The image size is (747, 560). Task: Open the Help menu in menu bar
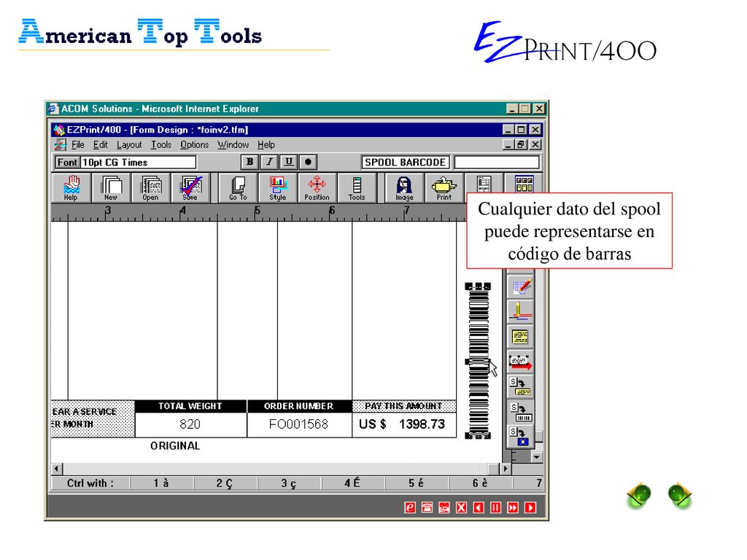tap(266, 145)
